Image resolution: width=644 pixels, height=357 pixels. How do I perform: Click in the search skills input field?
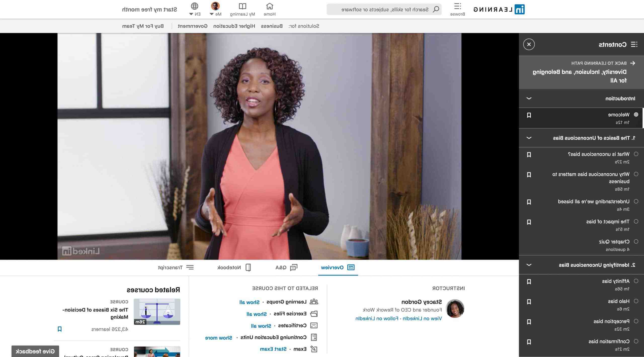384,10
